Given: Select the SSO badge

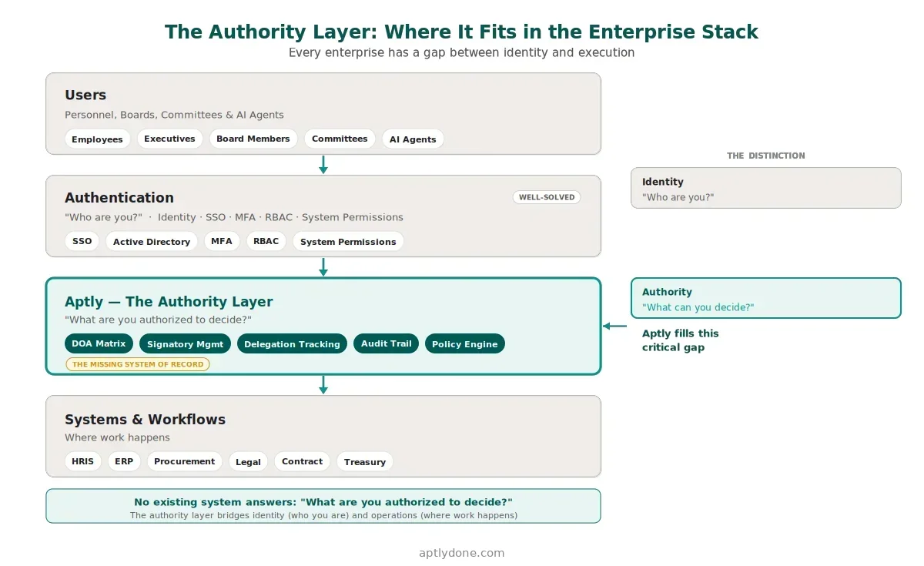Looking at the screenshot, I should click(82, 241).
